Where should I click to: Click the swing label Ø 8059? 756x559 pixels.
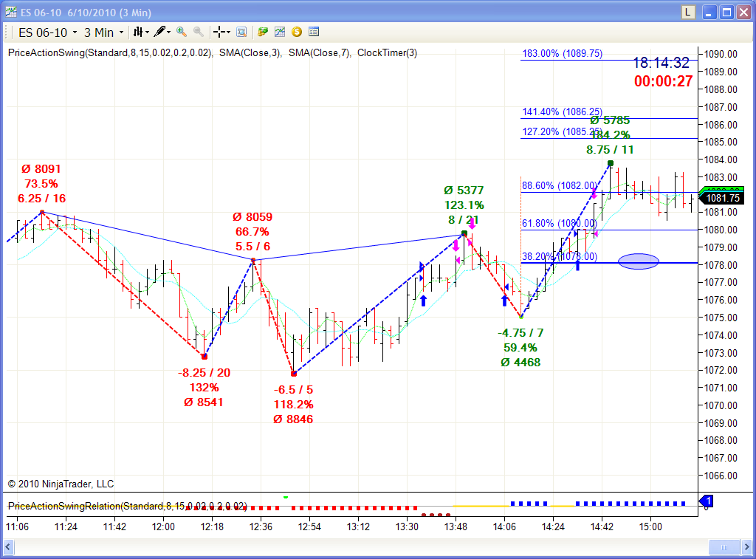click(252, 217)
